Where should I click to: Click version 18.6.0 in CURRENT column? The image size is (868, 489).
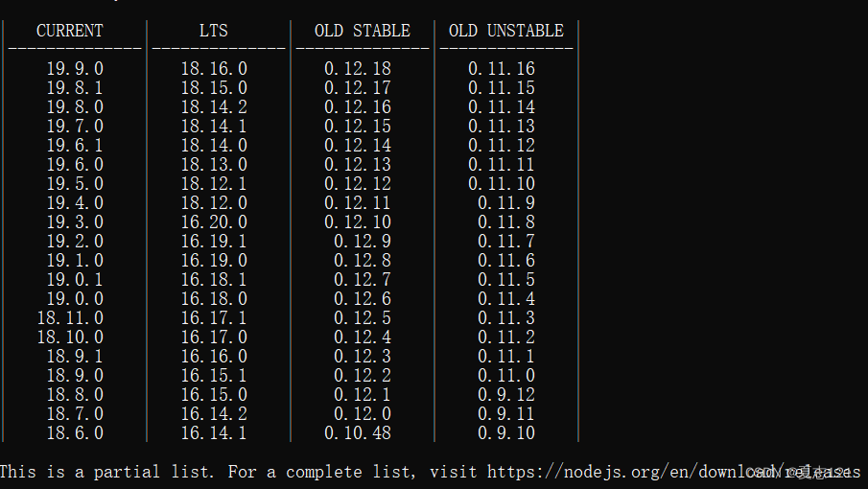75,433
